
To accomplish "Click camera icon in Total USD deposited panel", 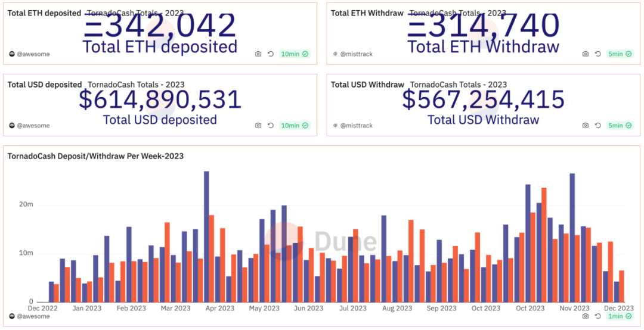I will [258, 125].
